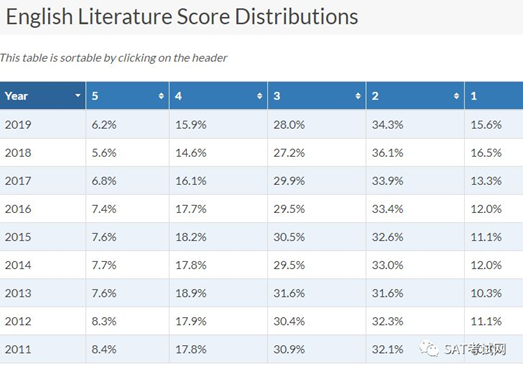Click the Year column header label
523x366 pixels.
click(16, 96)
